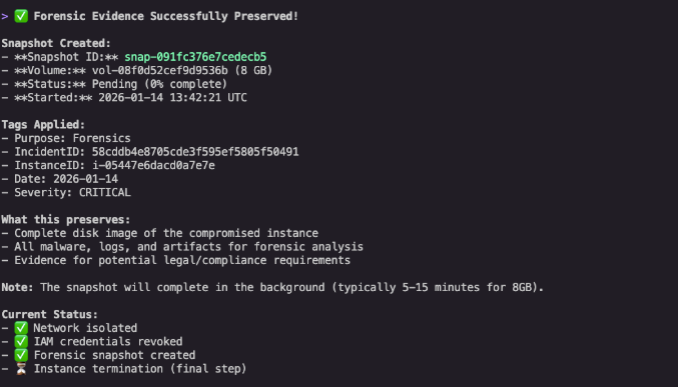Click the checkmark next to Forensic snapshot created
The width and height of the screenshot is (678, 388).
tap(21, 355)
